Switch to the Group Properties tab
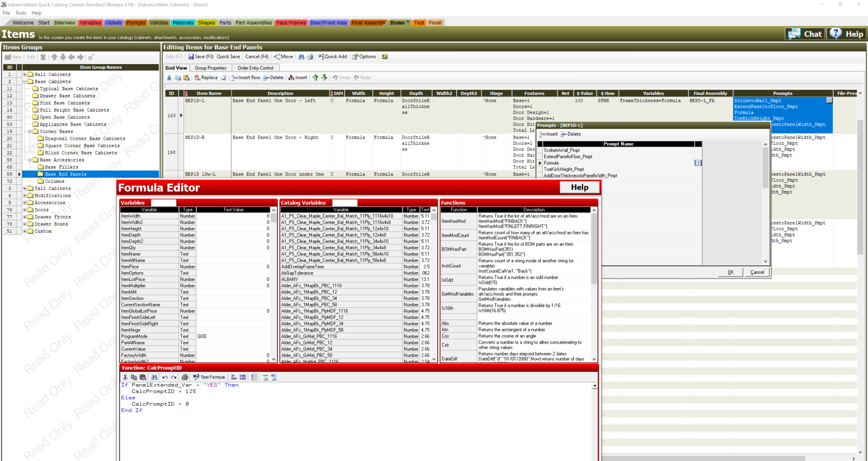Image resolution: width=868 pixels, height=461 pixels. tap(211, 67)
